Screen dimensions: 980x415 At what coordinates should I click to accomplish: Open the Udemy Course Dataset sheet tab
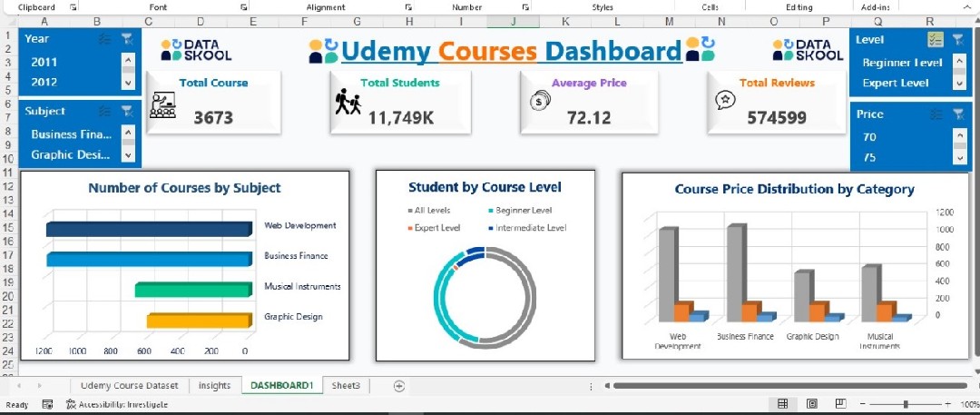130,386
